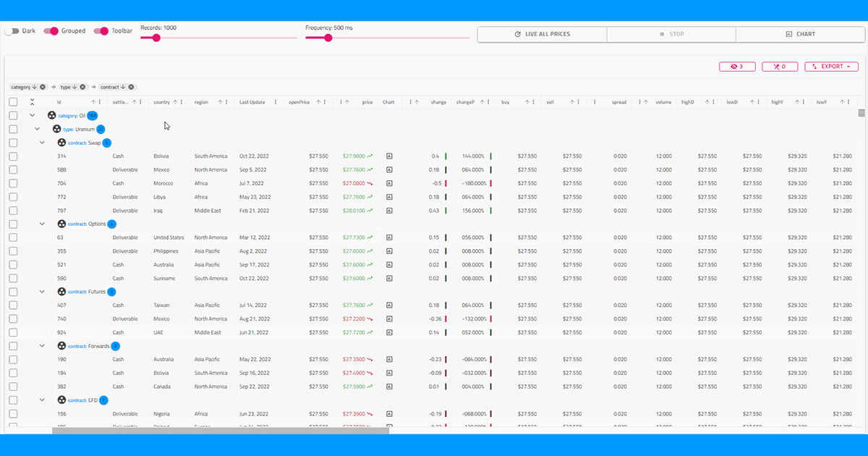Collapse the contract Options group
Viewport: 868px width, 456px height.
coord(42,224)
